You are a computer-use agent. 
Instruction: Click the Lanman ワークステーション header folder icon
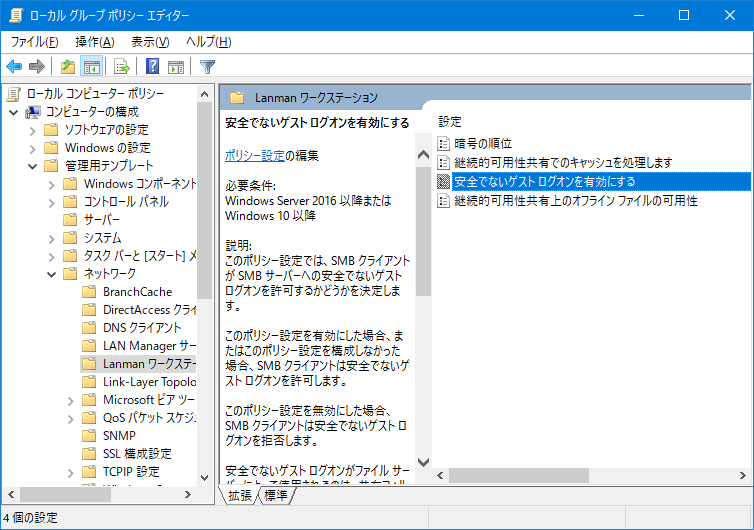coord(237,98)
